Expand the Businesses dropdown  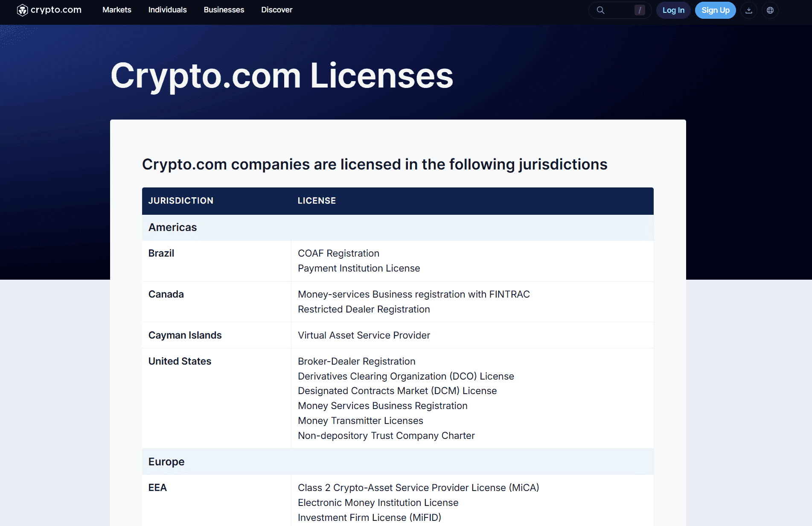click(x=224, y=10)
